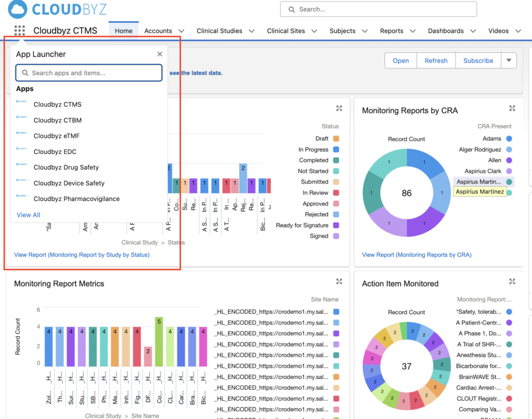Click the Draft status orange swatch

point(336,138)
